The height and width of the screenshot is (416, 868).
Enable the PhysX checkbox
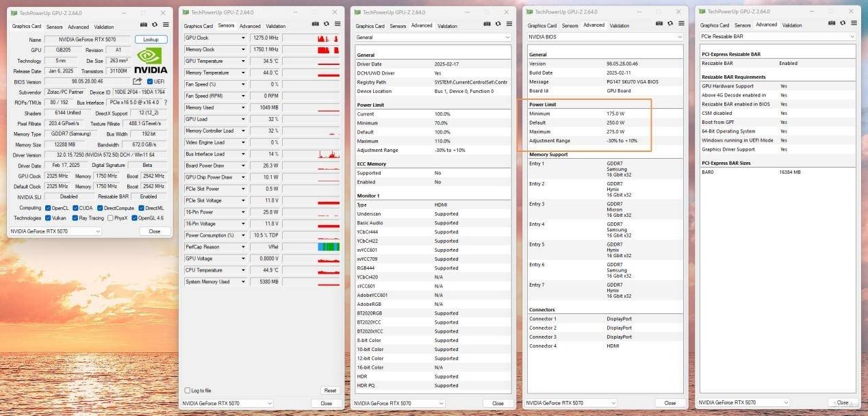tap(111, 218)
